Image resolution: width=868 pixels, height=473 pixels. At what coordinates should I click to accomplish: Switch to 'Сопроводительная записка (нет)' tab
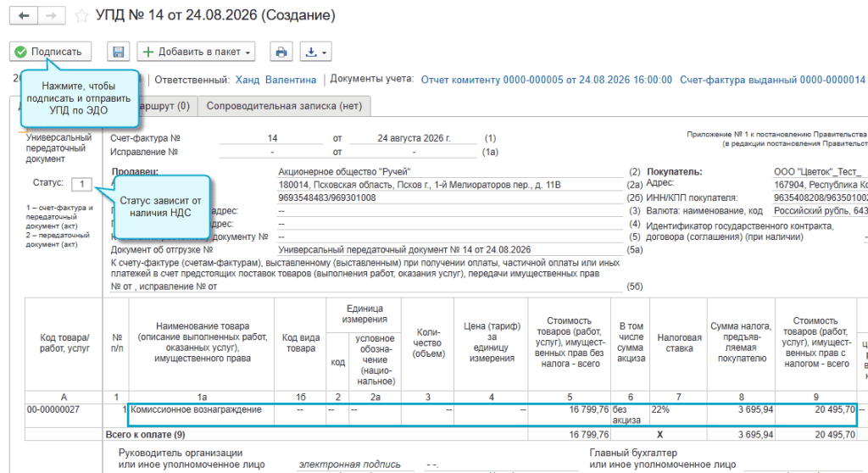284,106
